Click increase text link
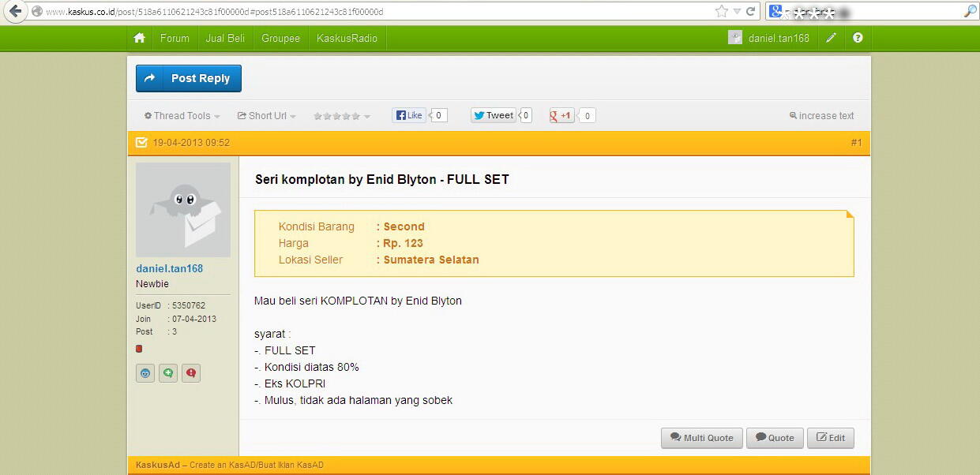The image size is (980, 475). point(821,116)
